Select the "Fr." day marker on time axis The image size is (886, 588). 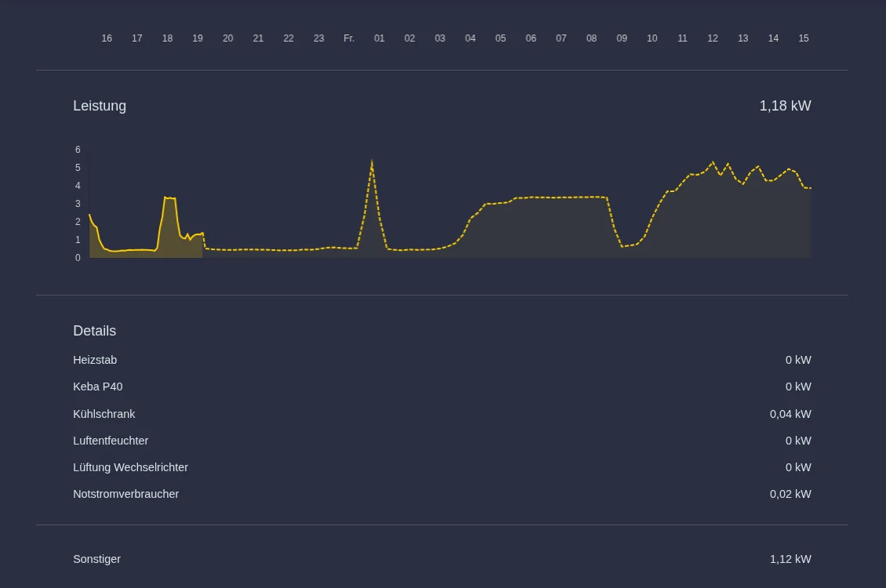click(x=349, y=38)
